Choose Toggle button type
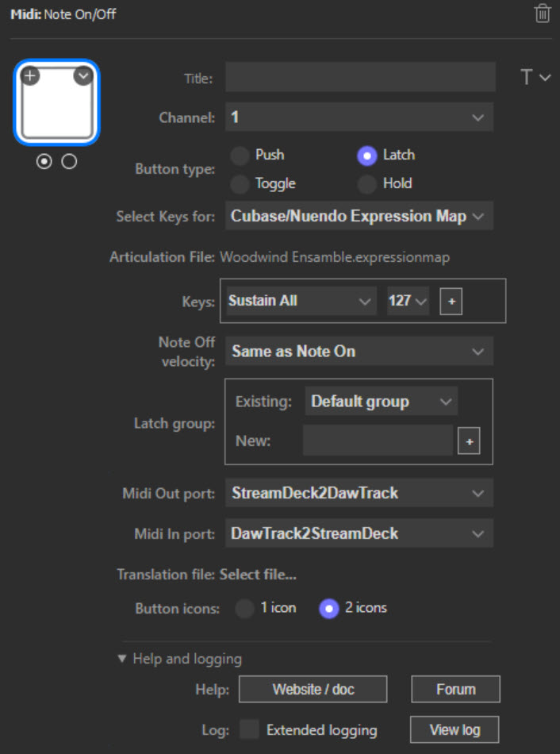 (x=240, y=184)
